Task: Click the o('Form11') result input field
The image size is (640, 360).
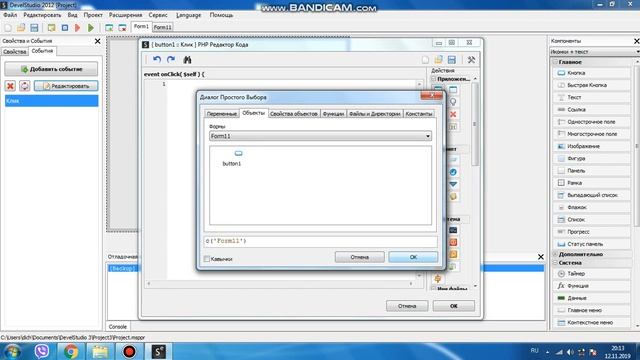Action: click(x=320, y=241)
